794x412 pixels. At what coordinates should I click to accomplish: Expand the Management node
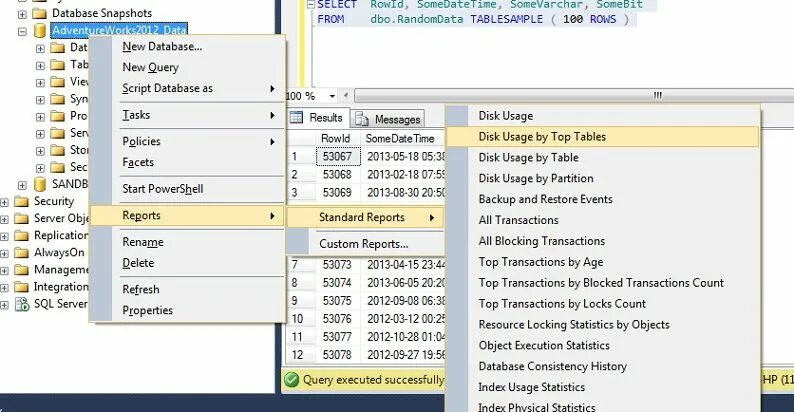(x=4, y=271)
